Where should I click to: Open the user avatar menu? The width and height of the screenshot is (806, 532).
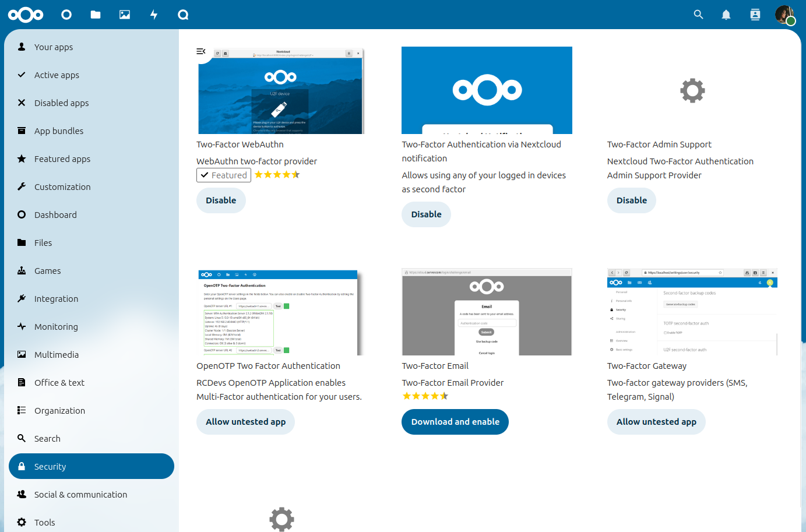point(784,15)
